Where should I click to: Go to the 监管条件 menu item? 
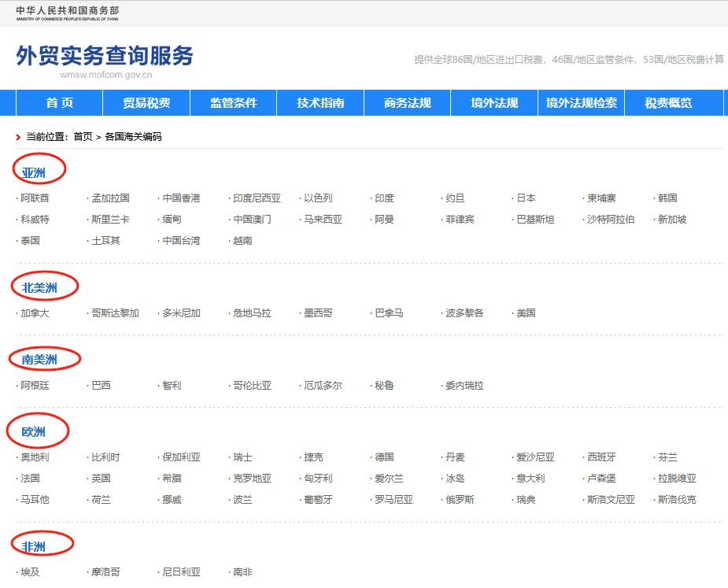[234, 102]
